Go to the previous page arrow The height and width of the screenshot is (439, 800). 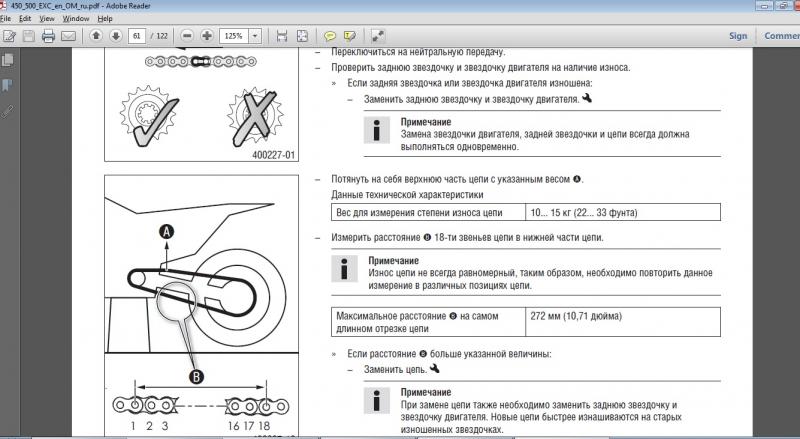coord(97,36)
